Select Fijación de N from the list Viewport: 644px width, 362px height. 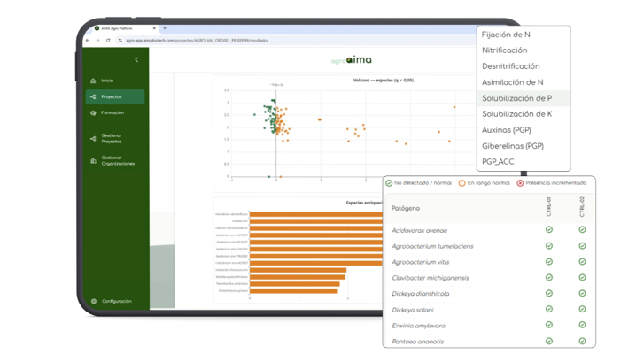point(524,35)
